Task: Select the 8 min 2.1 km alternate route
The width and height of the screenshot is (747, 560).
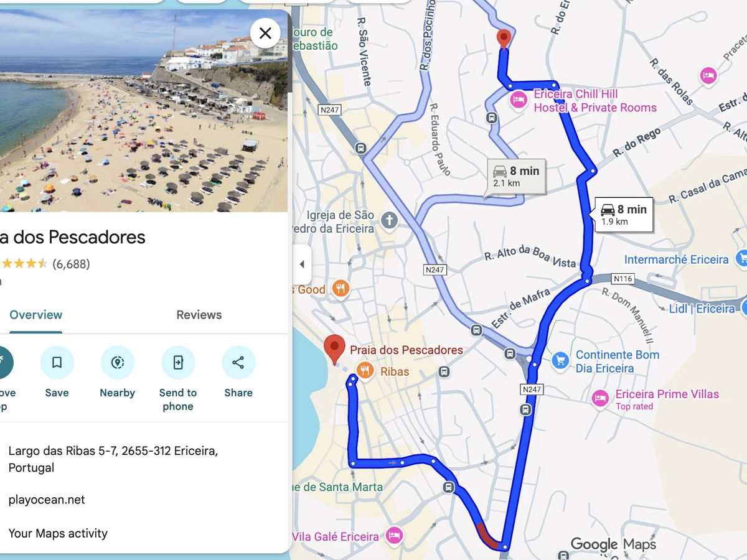Action: (x=516, y=176)
